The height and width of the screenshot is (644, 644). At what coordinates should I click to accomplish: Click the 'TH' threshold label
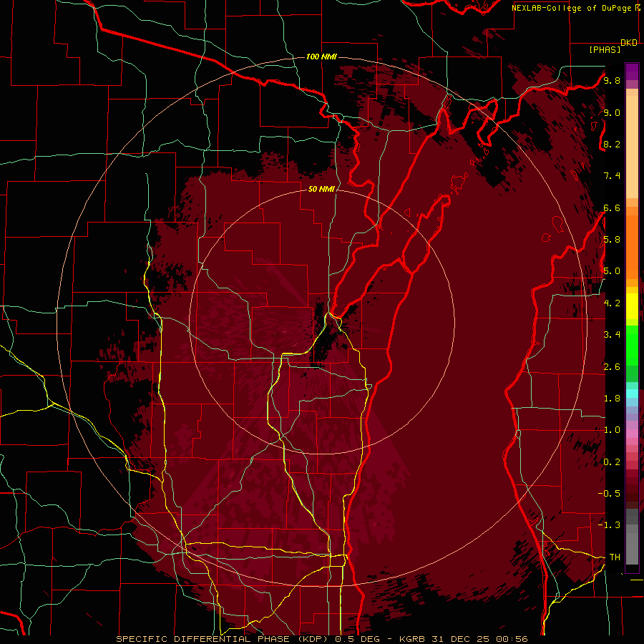pyautogui.click(x=615, y=557)
